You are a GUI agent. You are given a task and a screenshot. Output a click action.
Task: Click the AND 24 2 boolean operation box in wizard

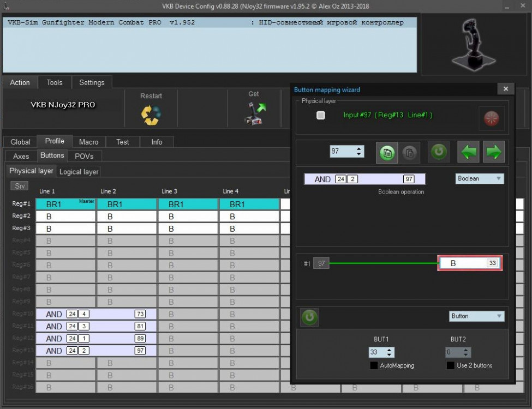[364, 179]
